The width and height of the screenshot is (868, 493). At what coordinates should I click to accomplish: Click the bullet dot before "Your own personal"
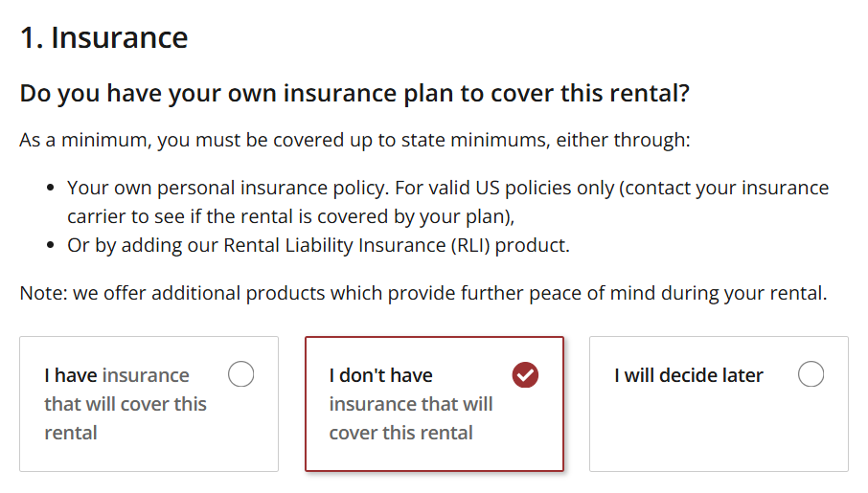(51, 189)
